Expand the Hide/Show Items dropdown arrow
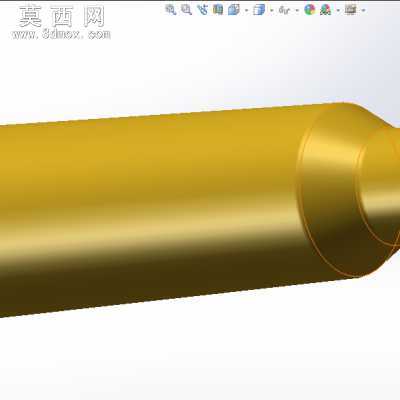400x400 pixels. tap(297, 11)
